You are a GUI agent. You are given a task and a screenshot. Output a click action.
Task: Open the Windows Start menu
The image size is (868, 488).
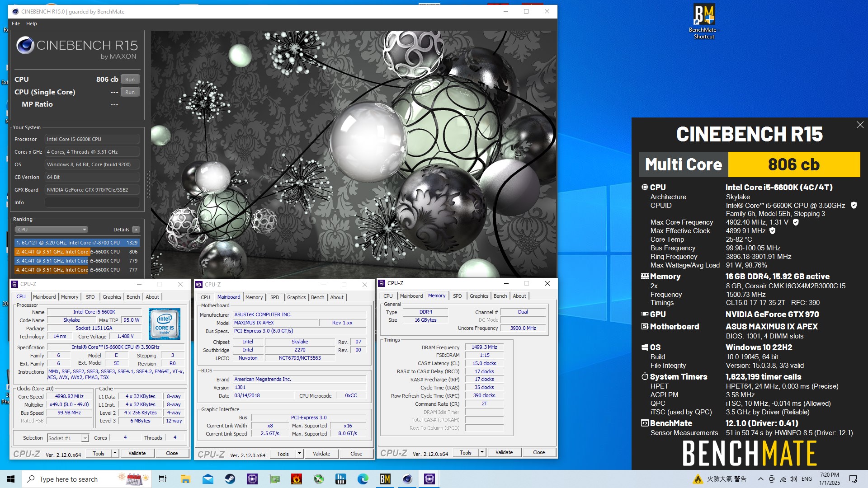tap(11, 479)
